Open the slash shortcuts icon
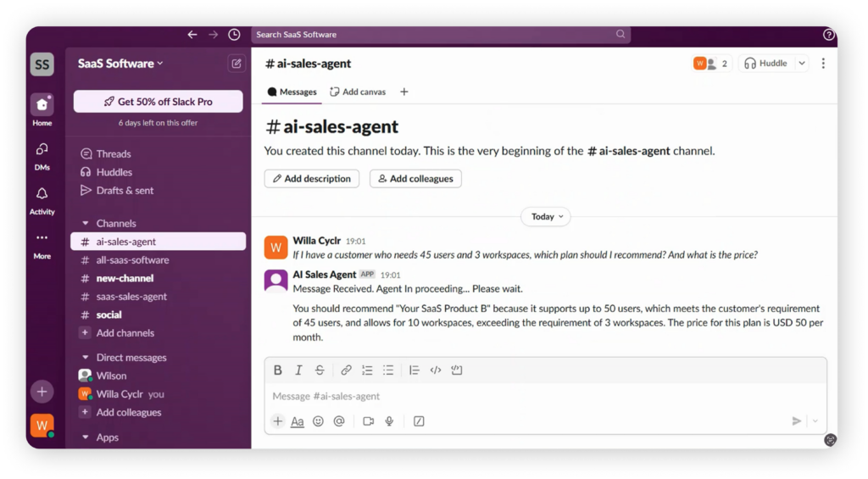868x479 pixels. pos(419,421)
